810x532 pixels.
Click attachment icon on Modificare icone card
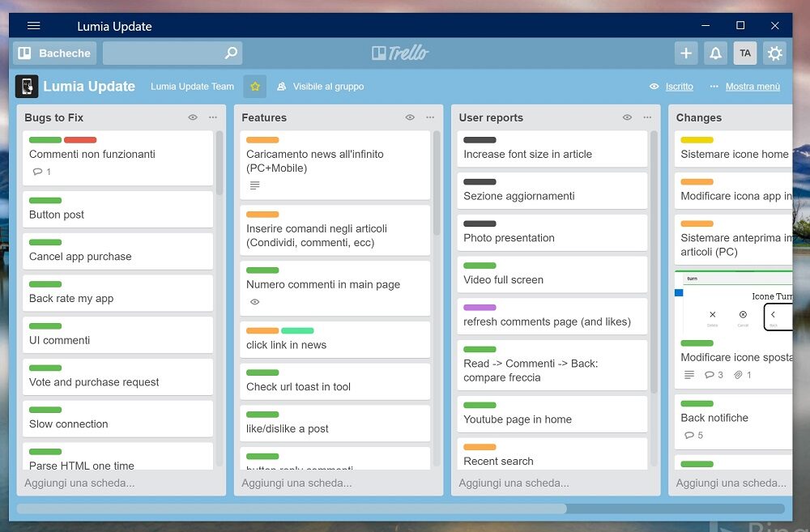coord(738,375)
